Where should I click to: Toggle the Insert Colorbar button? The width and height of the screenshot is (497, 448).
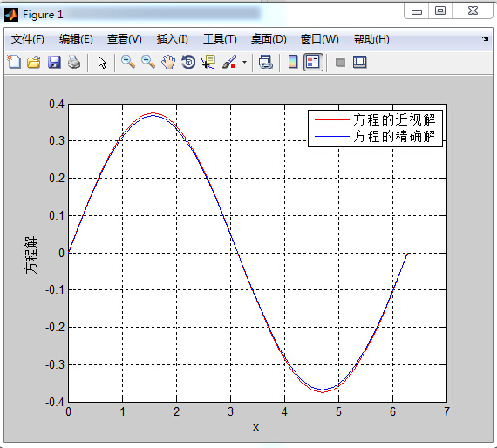[x=293, y=62]
